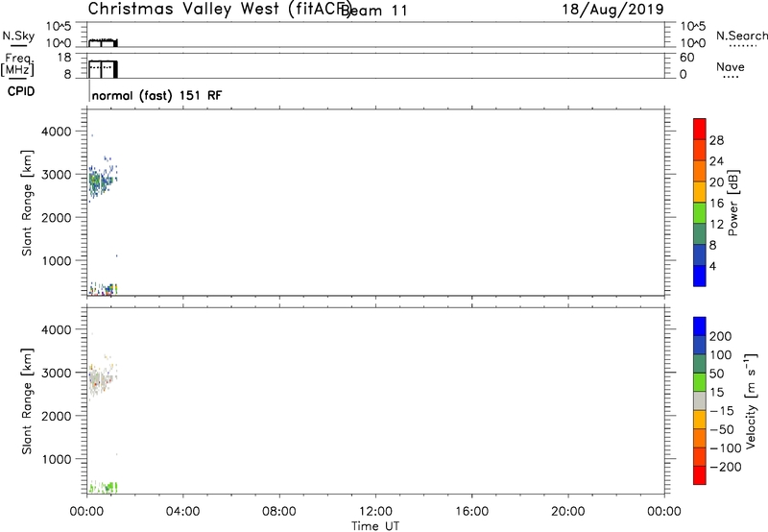Click the 'normal (fast) 151 RF' mode text
The height and width of the screenshot is (532, 768).
click(156, 95)
